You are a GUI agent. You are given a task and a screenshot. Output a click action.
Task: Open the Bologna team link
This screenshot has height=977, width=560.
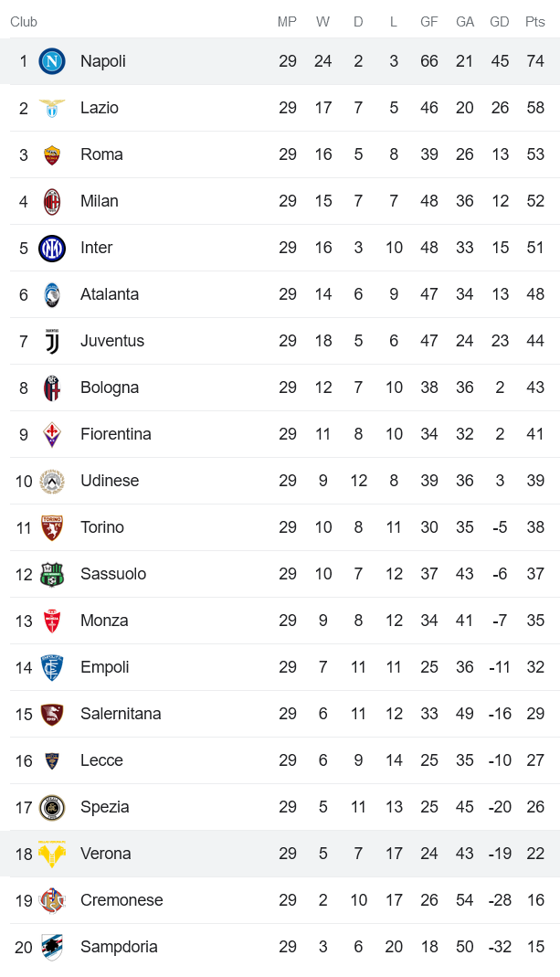point(110,388)
